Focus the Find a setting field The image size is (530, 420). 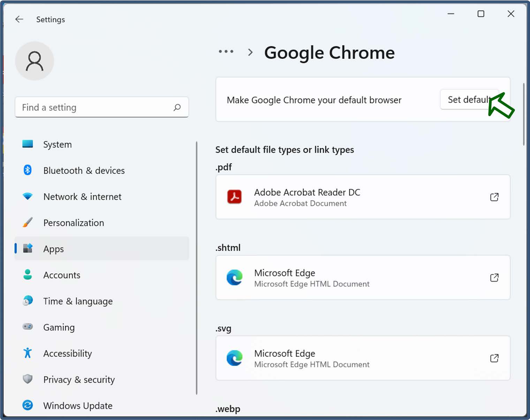(102, 107)
